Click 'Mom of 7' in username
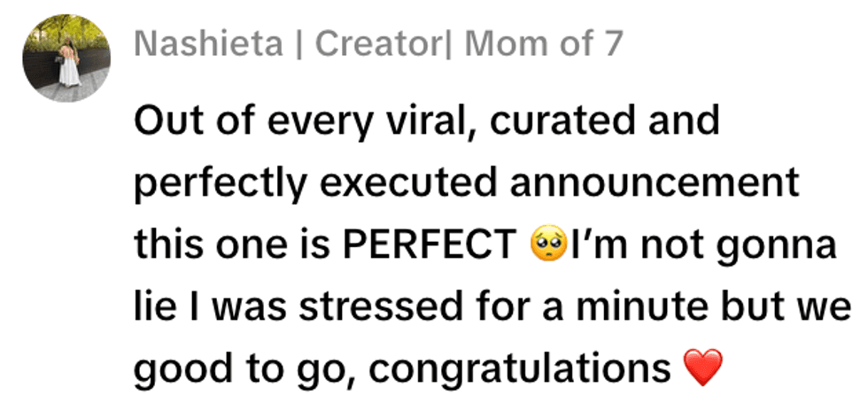The width and height of the screenshot is (868, 411). (544, 43)
